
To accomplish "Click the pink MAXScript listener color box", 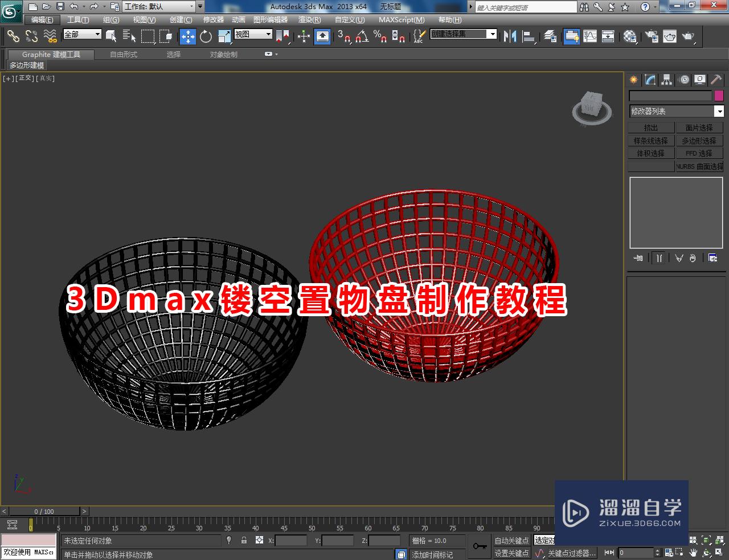I will click(x=28, y=540).
